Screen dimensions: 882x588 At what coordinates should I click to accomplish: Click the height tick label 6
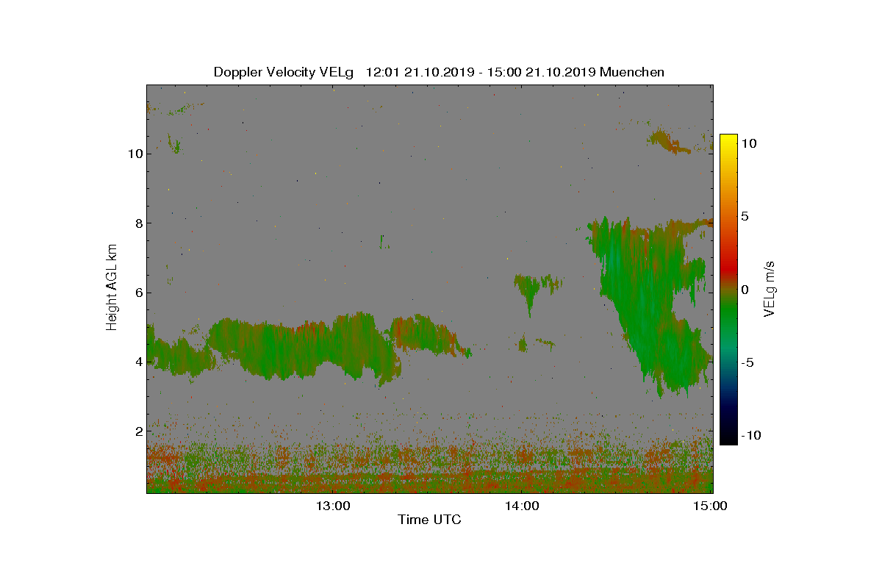click(x=139, y=292)
